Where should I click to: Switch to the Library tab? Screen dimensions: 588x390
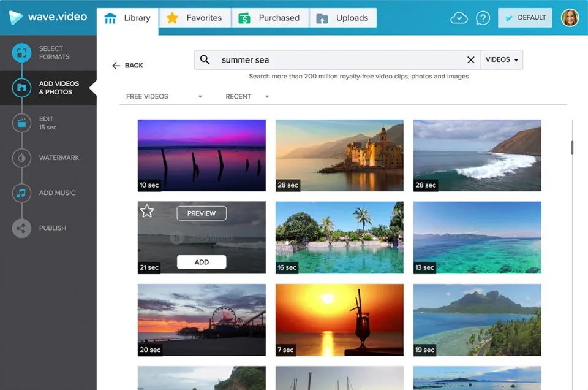click(x=128, y=18)
